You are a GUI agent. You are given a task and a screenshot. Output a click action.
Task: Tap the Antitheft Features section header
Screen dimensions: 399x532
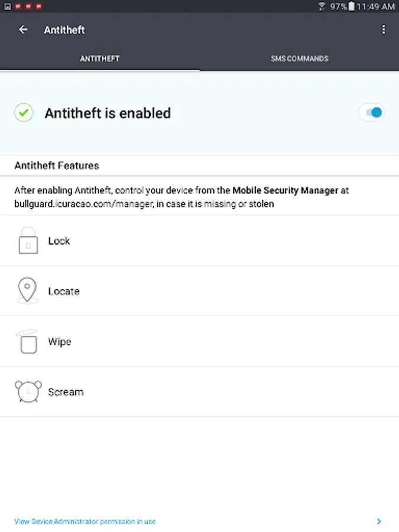(57, 166)
